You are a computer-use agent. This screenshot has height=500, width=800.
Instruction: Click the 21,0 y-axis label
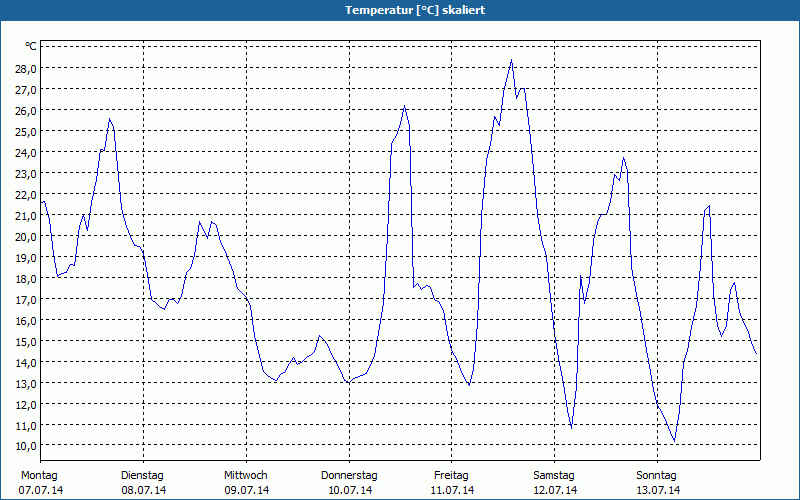pyautogui.click(x=26, y=215)
